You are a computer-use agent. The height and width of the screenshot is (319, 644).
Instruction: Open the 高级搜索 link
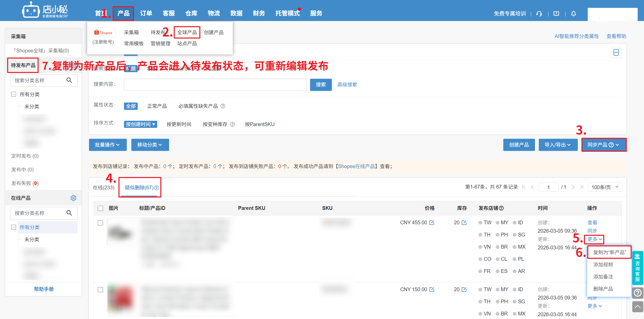point(347,85)
